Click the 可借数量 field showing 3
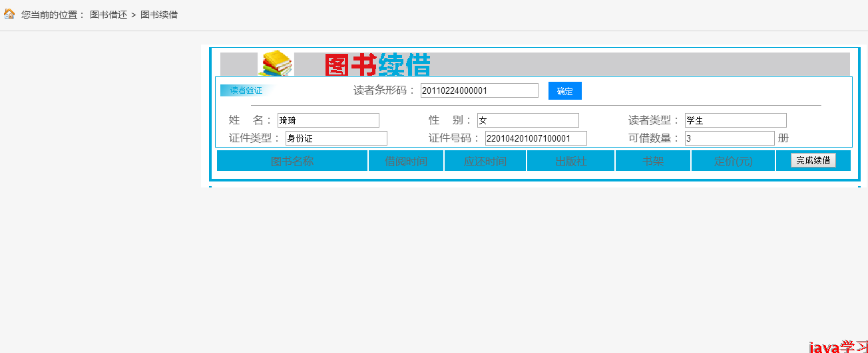This screenshot has width=868, height=353. [x=730, y=138]
